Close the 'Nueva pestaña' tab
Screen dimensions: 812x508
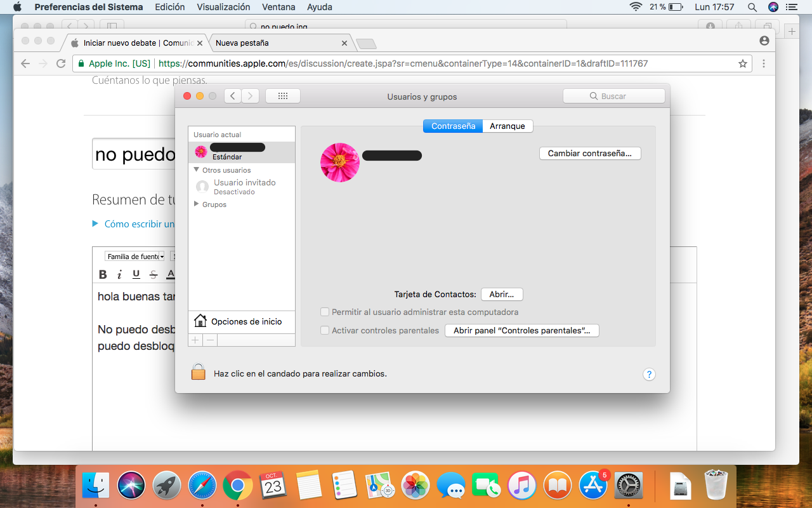click(344, 43)
